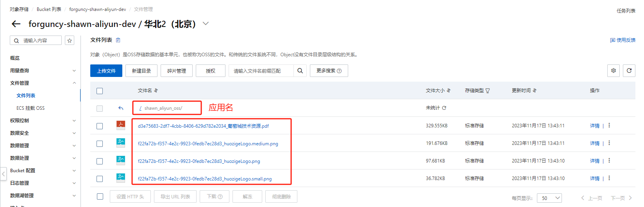Open details link for the PDF file
Viewport: 644px width, 207px height.
(595, 126)
